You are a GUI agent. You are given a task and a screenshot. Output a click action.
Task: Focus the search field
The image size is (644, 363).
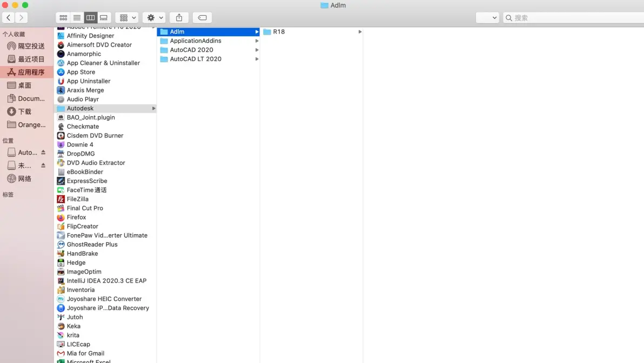(x=573, y=18)
